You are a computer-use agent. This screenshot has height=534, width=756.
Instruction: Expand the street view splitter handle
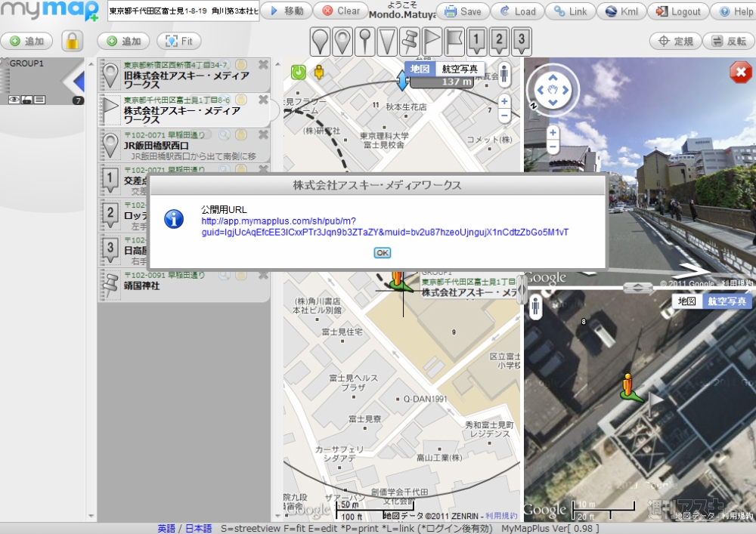pos(639,288)
